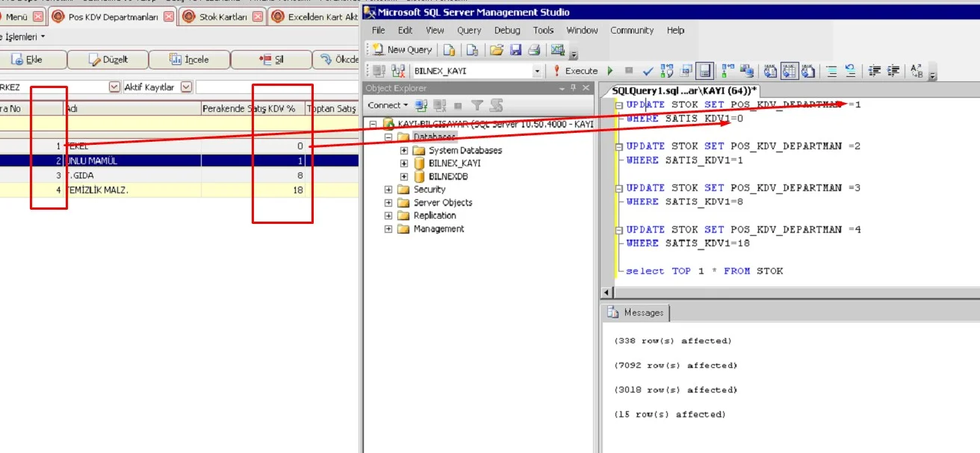The image size is (980, 453).
Task: Click Specify Values for Template Parameters icon
Action: click(917, 71)
